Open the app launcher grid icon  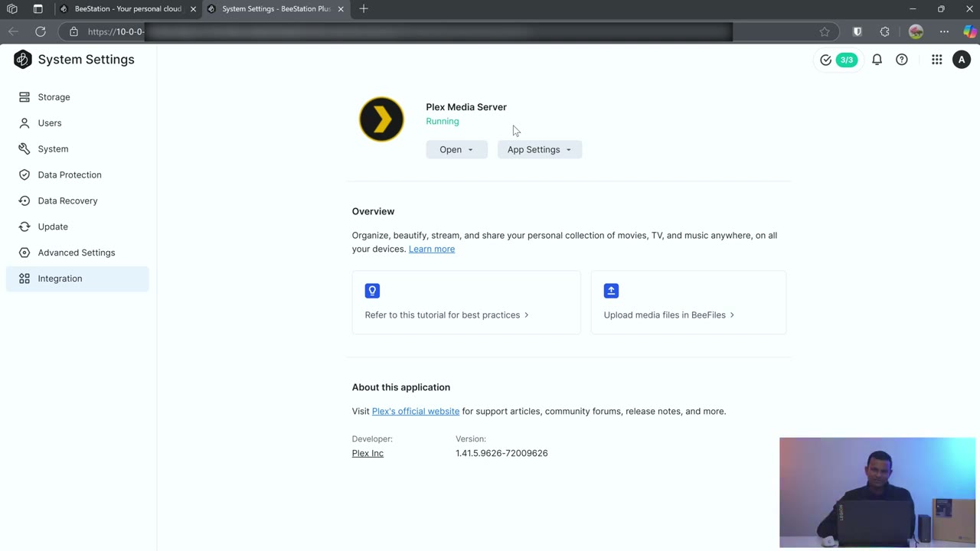[x=936, y=60]
